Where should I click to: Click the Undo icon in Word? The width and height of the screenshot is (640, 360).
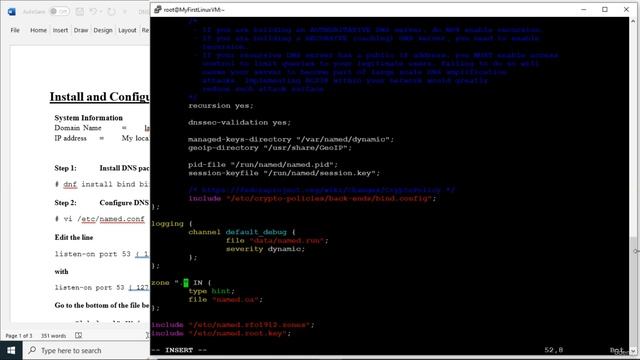tap(93, 11)
